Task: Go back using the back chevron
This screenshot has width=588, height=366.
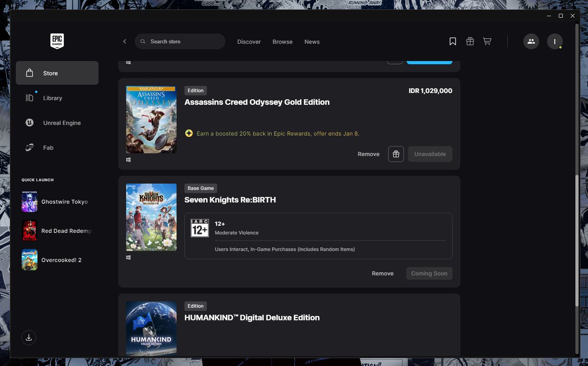Action: click(x=124, y=42)
